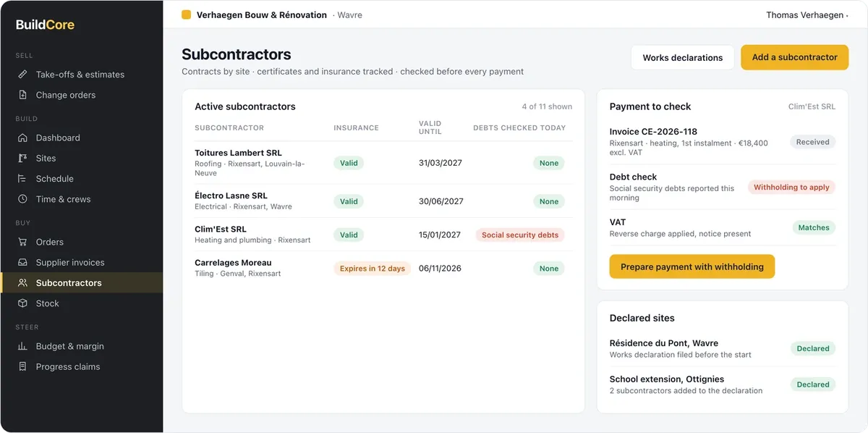Click the Time & crews clock icon

tap(22, 199)
